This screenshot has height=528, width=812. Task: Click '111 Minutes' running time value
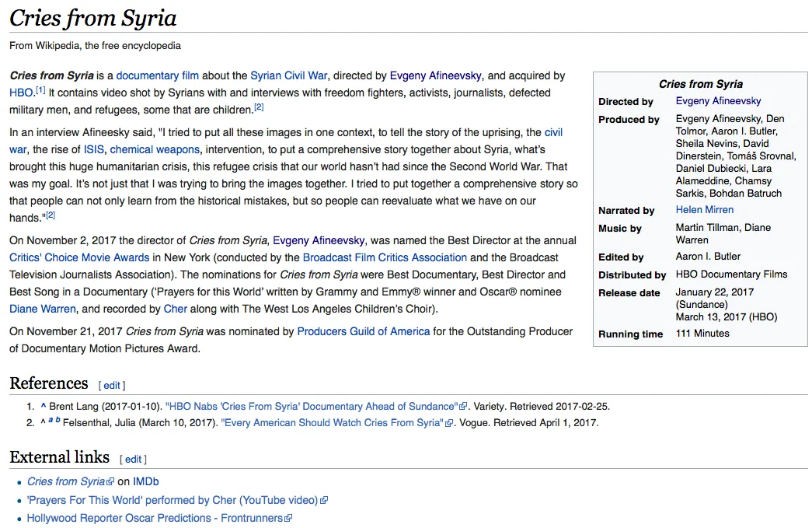click(x=702, y=334)
